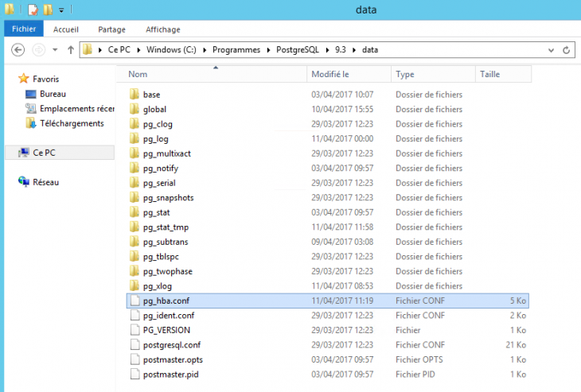The image size is (581, 392).
Task: Sort by the Nom column header
Action: point(212,74)
